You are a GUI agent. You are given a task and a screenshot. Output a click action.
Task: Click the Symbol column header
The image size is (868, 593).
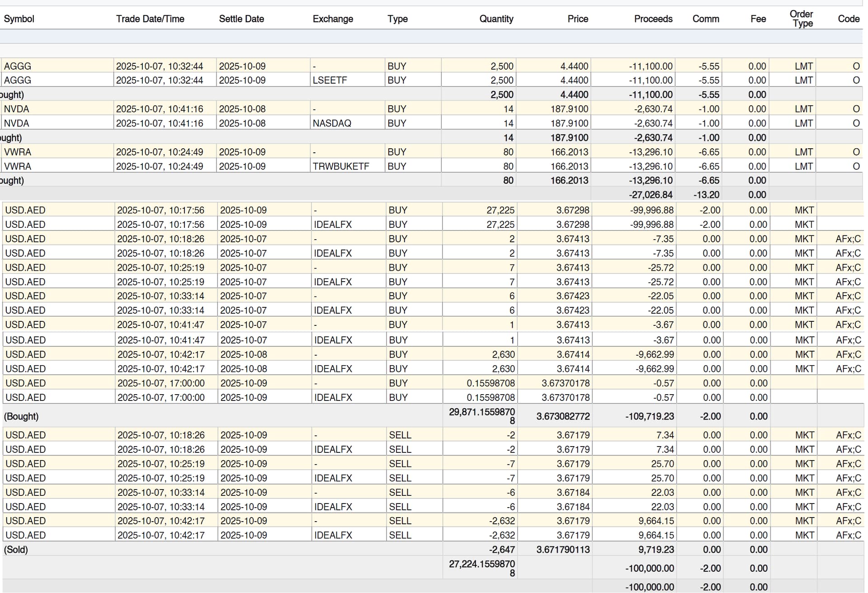[19, 19]
